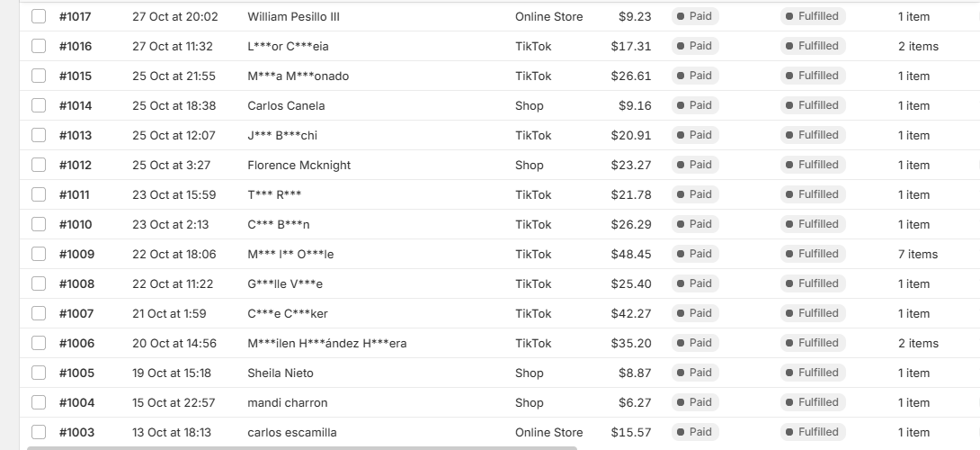The image size is (980, 450).
Task: Expand the 7 items list on order #1009
Action: 917,254
